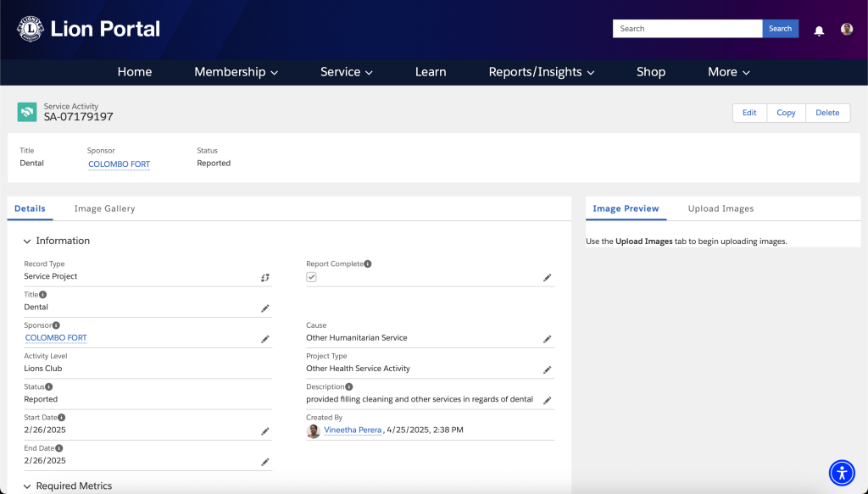Show Status field info tooltip icon
The width and height of the screenshot is (868, 494).
[x=48, y=386]
